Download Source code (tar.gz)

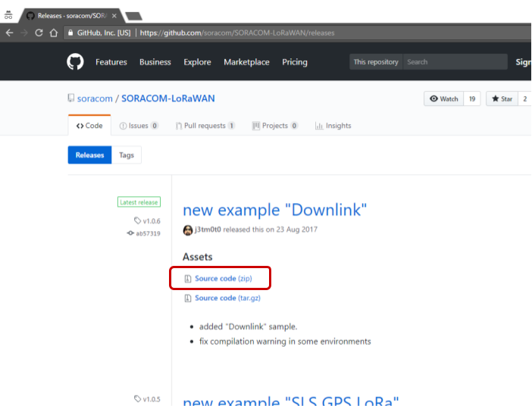(x=227, y=298)
